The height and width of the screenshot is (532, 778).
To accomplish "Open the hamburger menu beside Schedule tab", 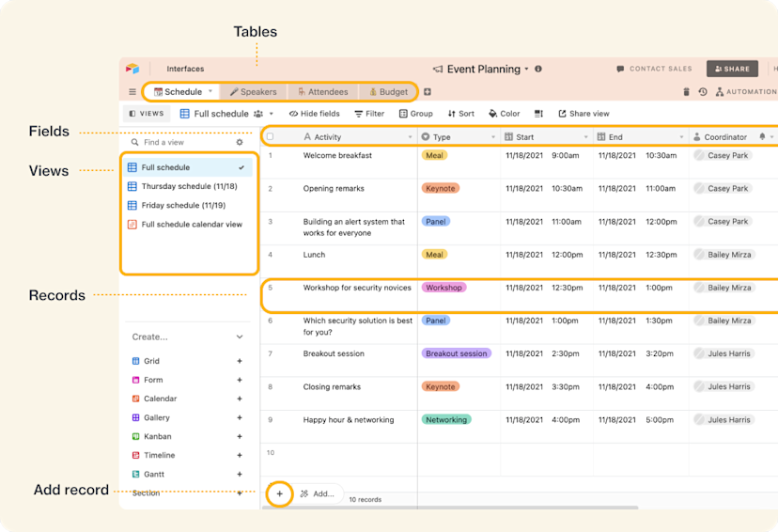I will tap(132, 92).
